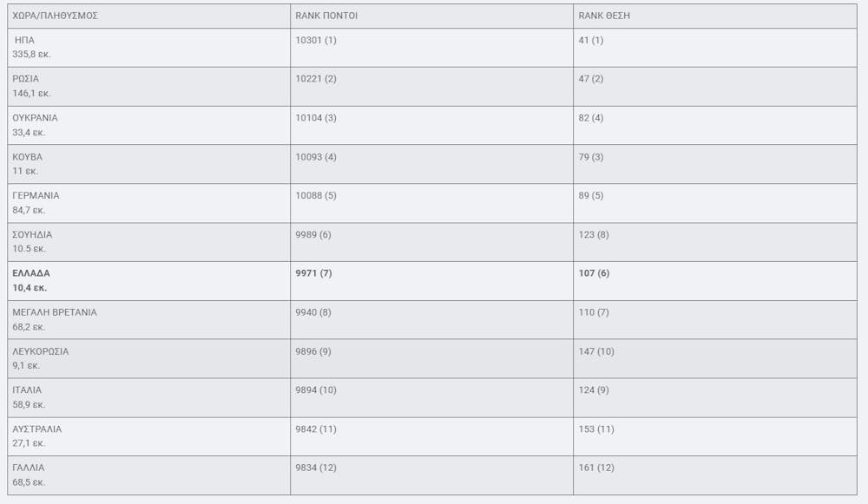Click the bold ΕΛΛΑΔΑ row label
Viewport: 868px width, 504px height.
[x=31, y=273]
